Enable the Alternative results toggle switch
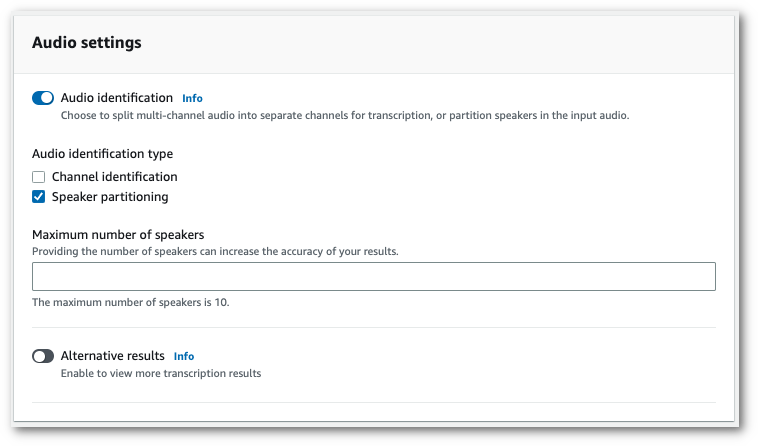Image resolution: width=758 pixels, height=446 pixels. coord(43,356)
